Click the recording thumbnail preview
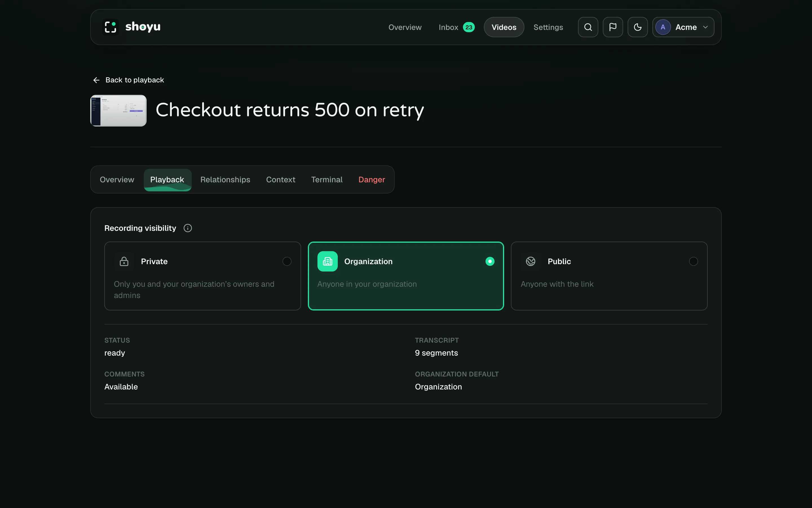Viewport: 812px width, 508px height. tap(118, 111)
